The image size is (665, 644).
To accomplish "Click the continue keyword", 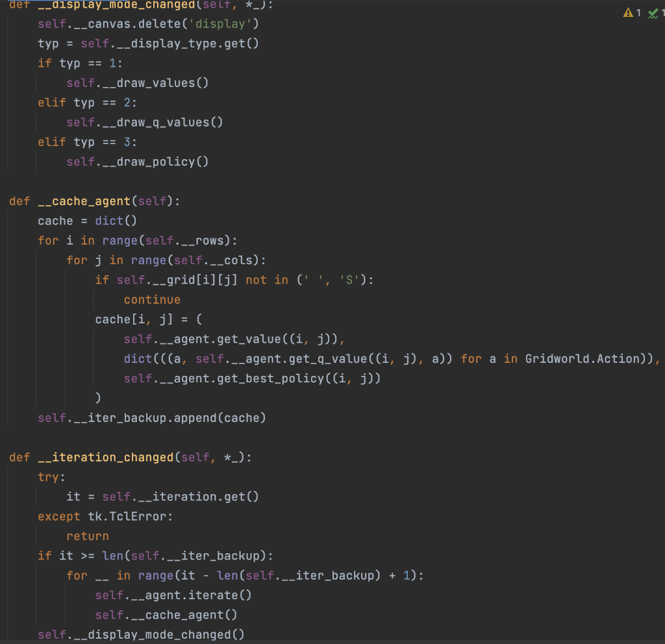I will 152,299.
